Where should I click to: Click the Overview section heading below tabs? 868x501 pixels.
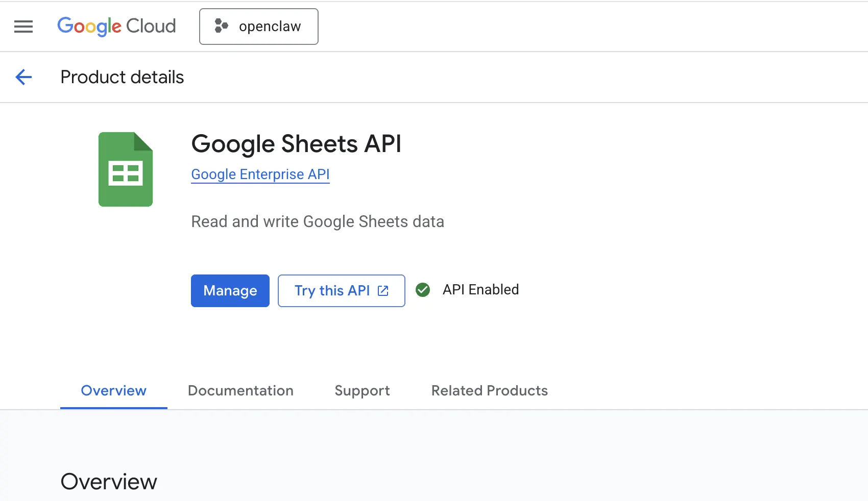coord(109,482)
